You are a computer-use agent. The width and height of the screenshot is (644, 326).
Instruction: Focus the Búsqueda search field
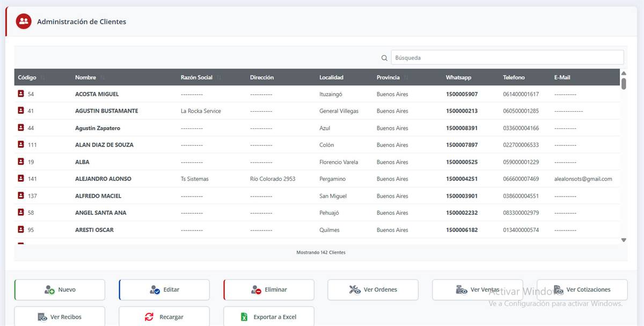pyautogui.click(x=507, y=57)
